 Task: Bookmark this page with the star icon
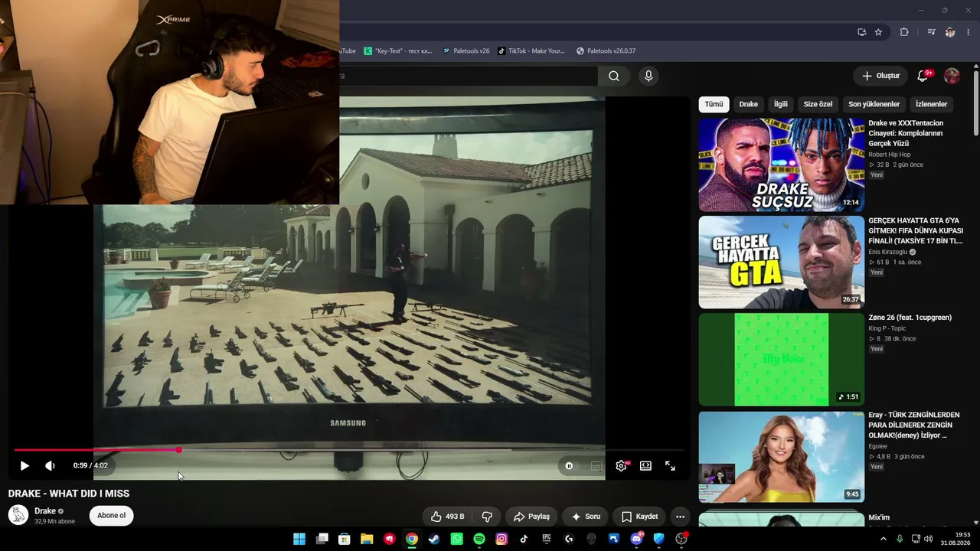pos(878,32)
